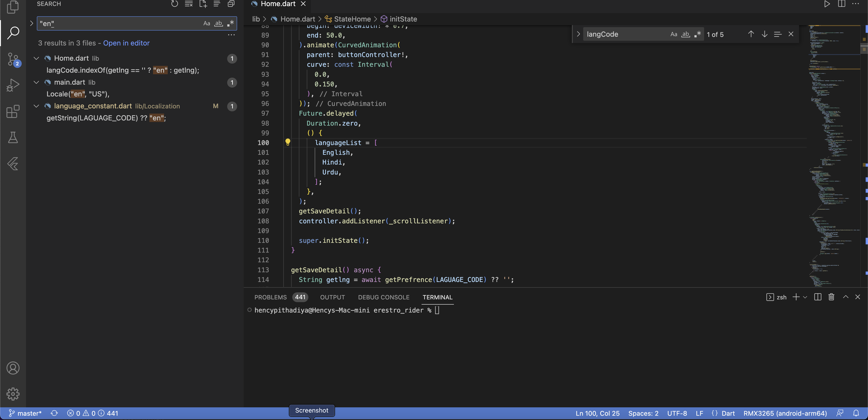Expand replace in the find widget
868x420 pixels.
pyautogui.click(x=578, y=34)
